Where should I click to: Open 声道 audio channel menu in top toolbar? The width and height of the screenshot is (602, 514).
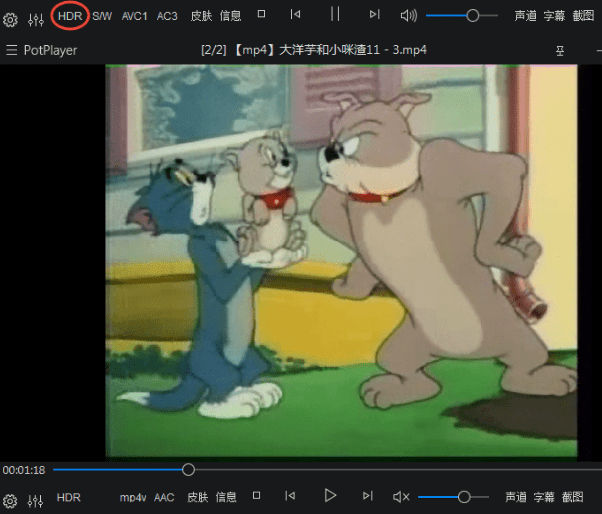pyautogui.click(x=526, y=16)
